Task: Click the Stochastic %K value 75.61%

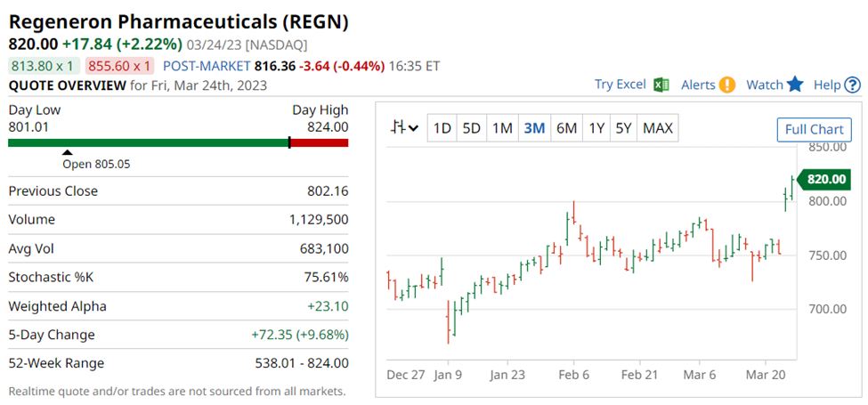Action: [x=326, y=277]
